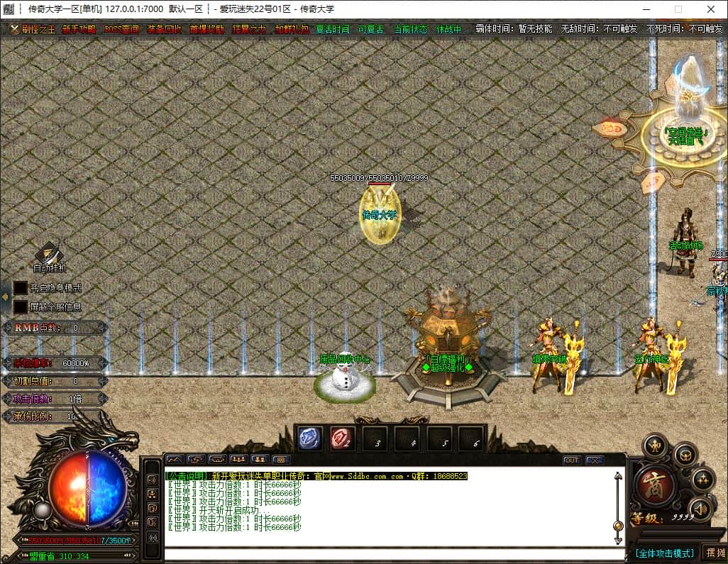Toggle the signal chat channel icon

(x=153, y=538)
